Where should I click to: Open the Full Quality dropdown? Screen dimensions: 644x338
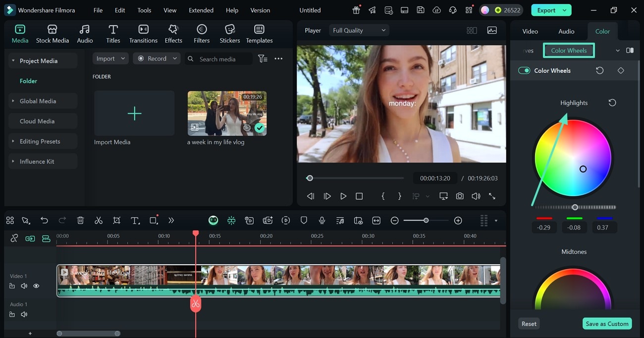click(x=359, y=30)
